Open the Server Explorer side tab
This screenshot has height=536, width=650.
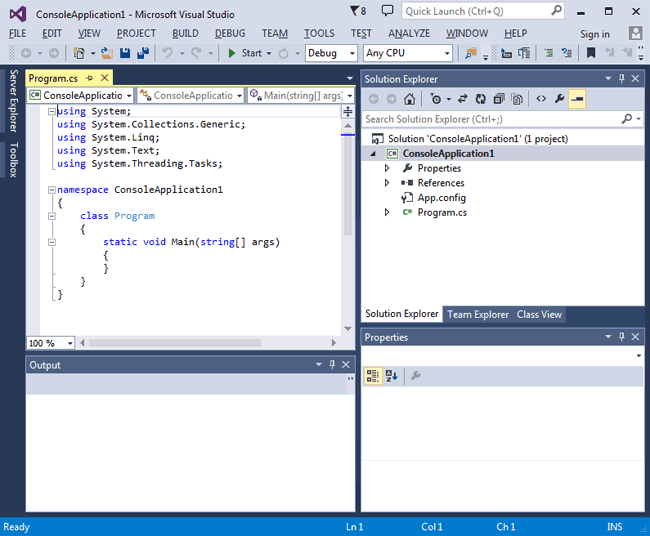click(x=13, y=101)
